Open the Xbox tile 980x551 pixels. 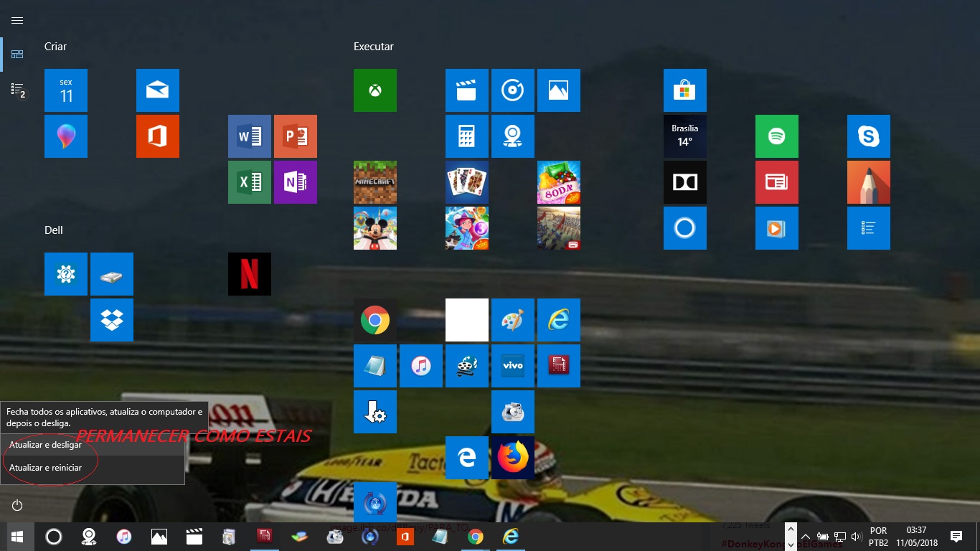tap(375, 90)
